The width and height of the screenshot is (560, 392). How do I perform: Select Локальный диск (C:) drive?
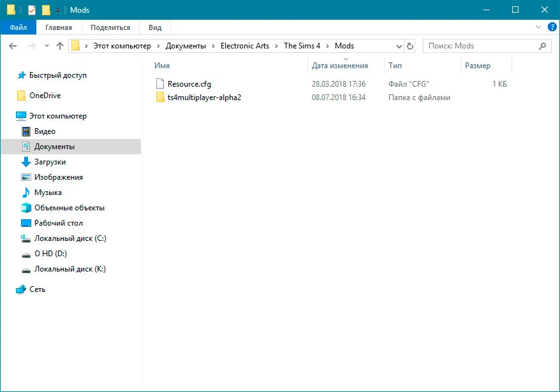pos(70,238)
